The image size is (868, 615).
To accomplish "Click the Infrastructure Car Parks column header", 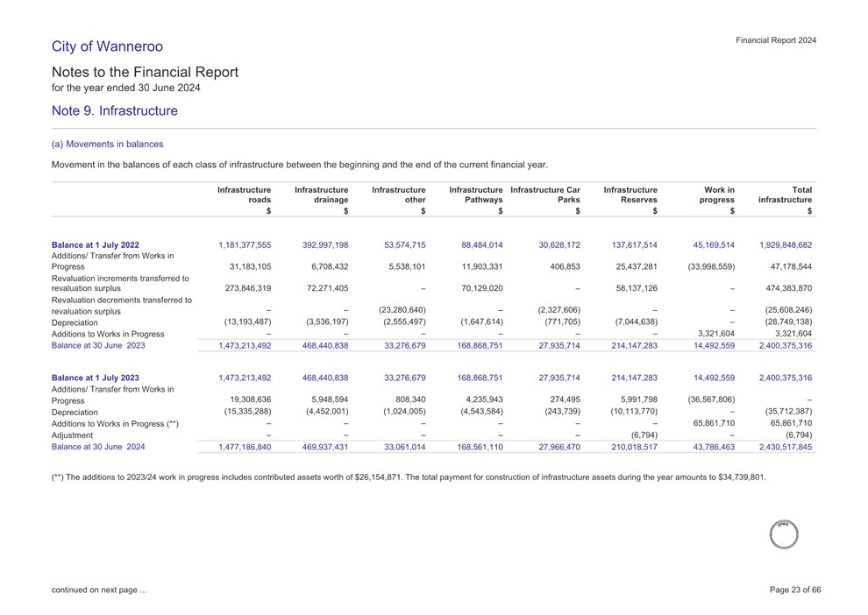I will [x=545, y=194].
